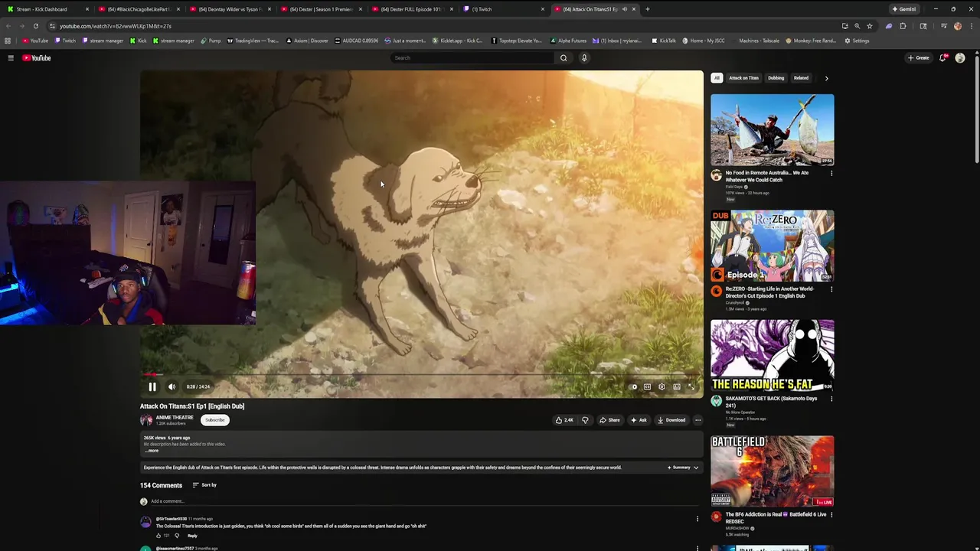Viewport: 980px width, 551px height.
Task: Go to YouTube home via logo
Action: pyautogui.click(x=36, y=58)
